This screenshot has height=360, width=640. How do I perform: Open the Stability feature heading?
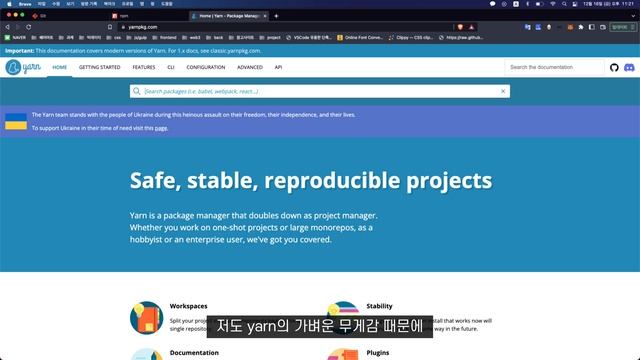point(379,306)
